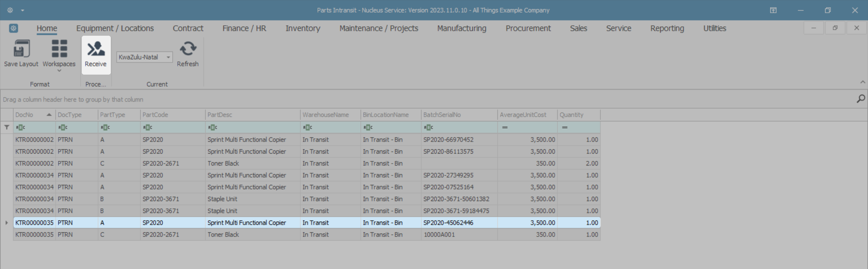The width and height of the screenshot is (868, 269).
Task: Click the DocNo filter operator icon
Action: (x=20, y=127)
